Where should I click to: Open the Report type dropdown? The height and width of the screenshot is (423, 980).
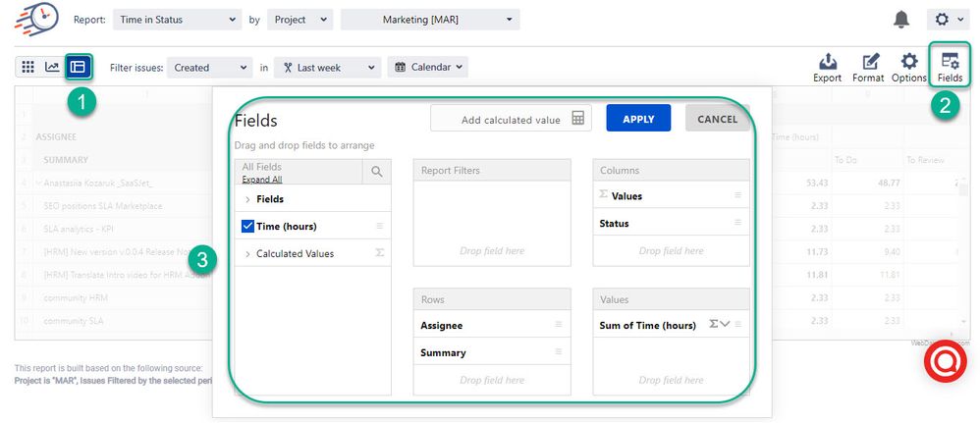177,20
